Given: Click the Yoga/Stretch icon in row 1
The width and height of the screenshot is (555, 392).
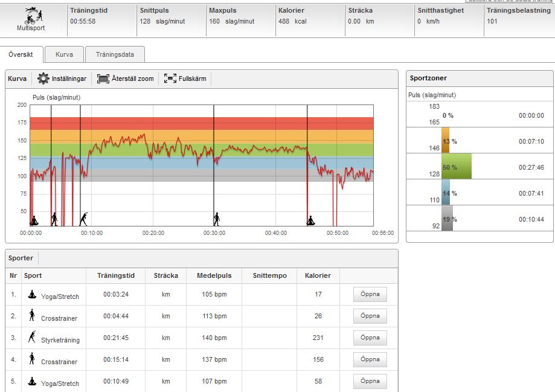Looking at the screenshot, I should coord(32,295).
